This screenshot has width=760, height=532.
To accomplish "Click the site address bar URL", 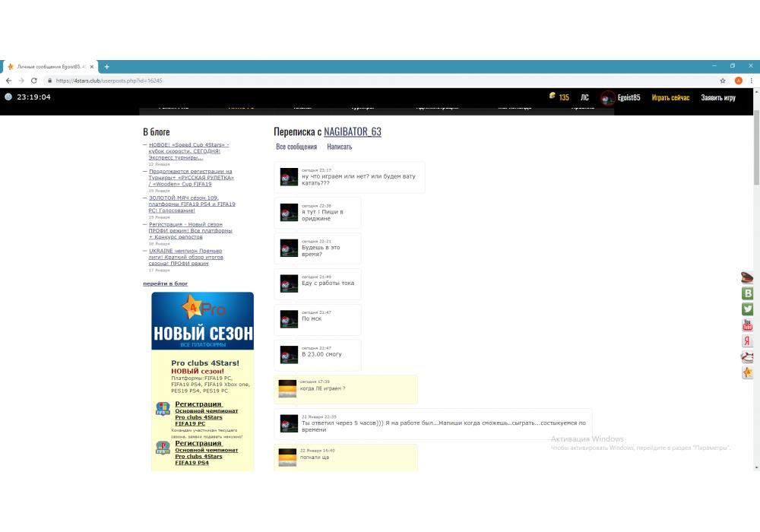I will [109, 81].
